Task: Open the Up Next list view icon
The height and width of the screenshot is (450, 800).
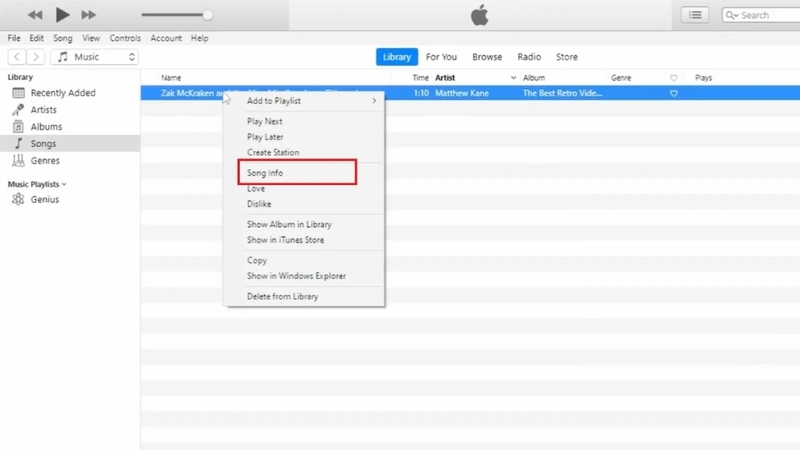Action: click(695, 15)
